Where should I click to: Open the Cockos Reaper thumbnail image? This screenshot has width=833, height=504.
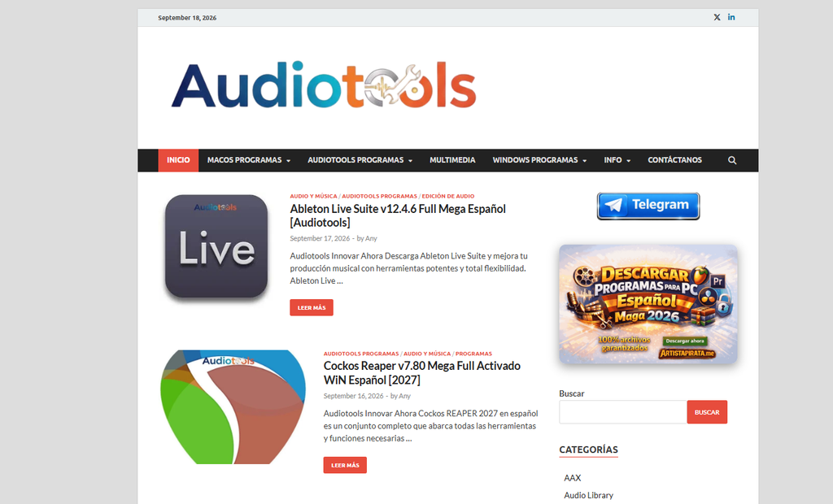233,406
